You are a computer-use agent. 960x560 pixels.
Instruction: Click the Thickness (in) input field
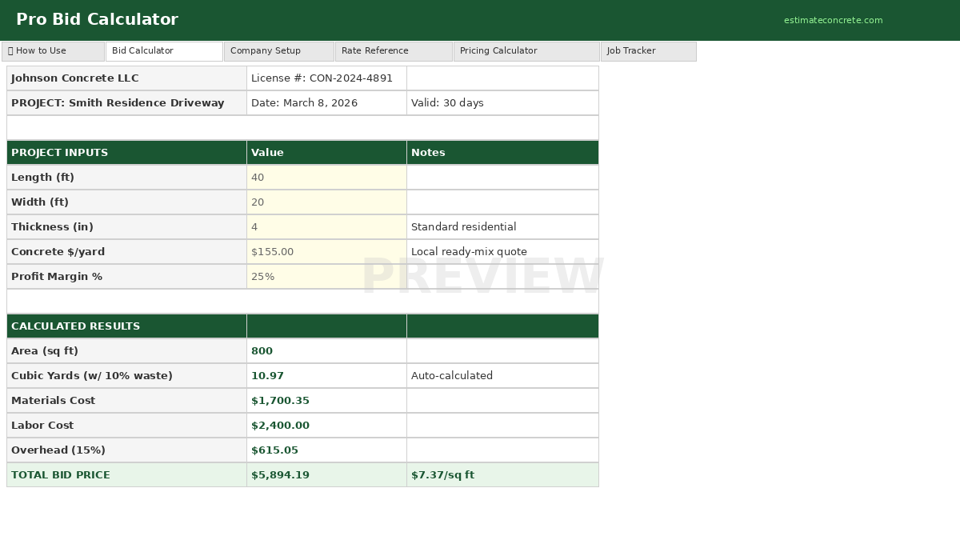tap(326, 226)
